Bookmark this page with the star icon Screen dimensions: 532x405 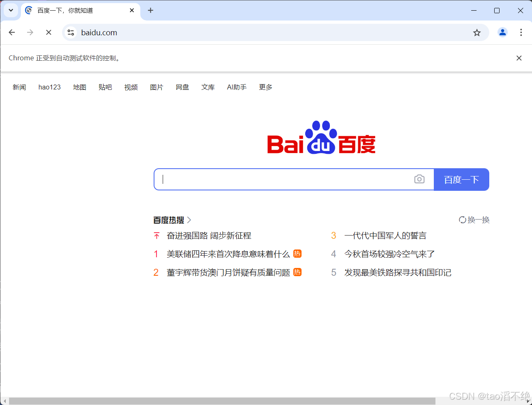[477, 32]
